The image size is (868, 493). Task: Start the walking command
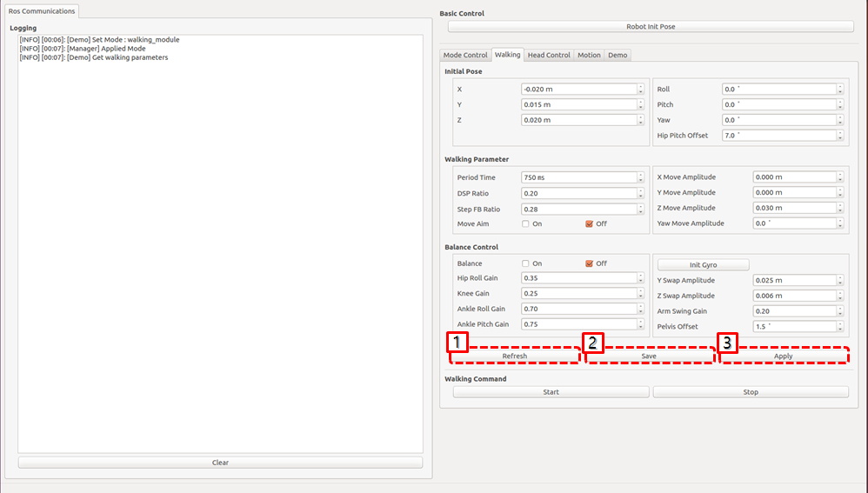point(551,392)
